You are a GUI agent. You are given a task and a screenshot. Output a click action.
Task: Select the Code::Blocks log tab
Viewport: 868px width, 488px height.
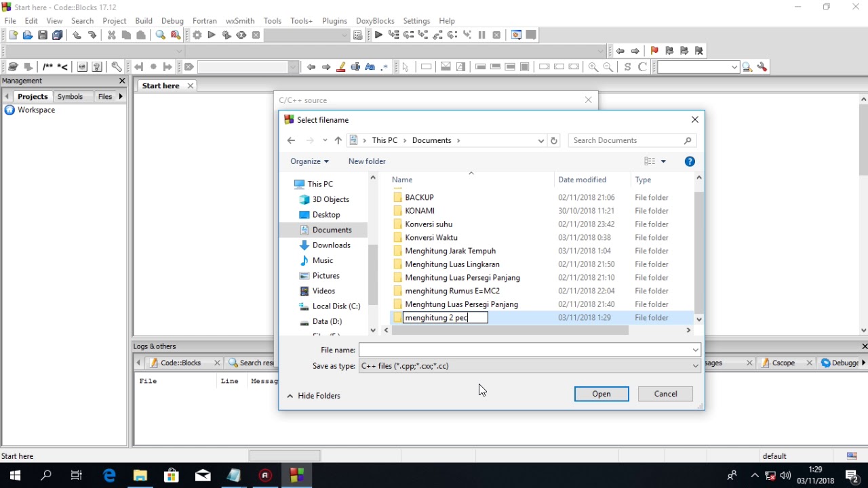(181, 363)
